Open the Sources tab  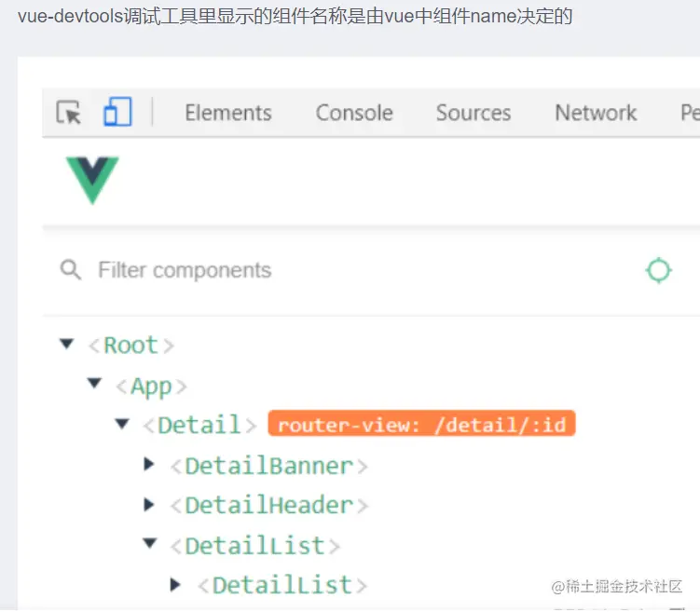[x=474, y=113]
